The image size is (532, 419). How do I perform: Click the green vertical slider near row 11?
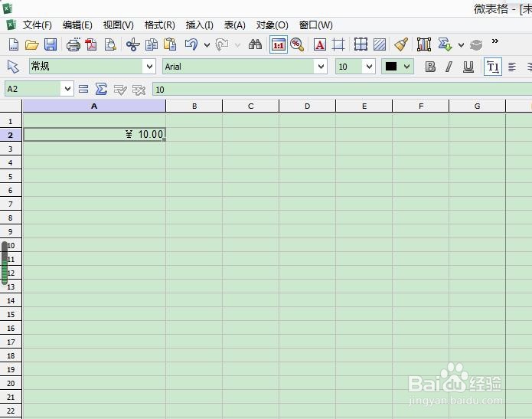click(5, 263)
